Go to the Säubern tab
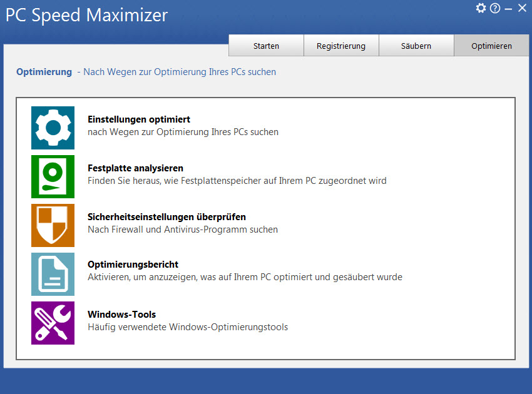This screenshot has height=394, width=532. coord(416,46)
